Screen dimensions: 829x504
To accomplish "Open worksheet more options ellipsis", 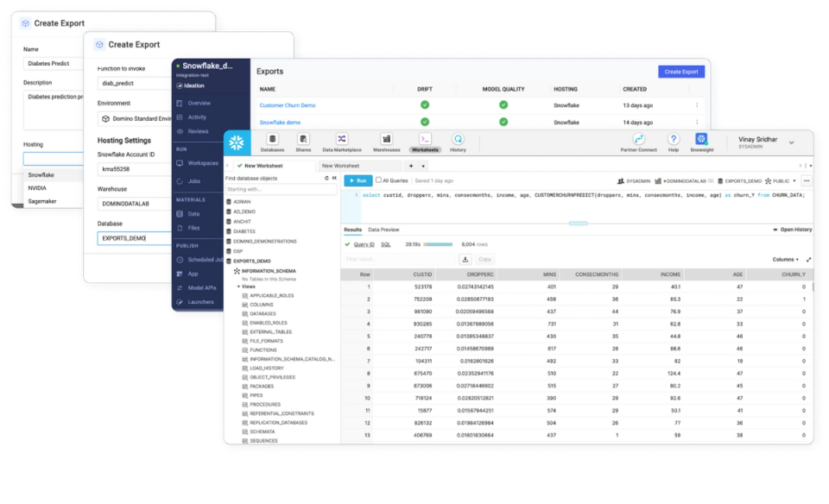I will click(807, 180).
